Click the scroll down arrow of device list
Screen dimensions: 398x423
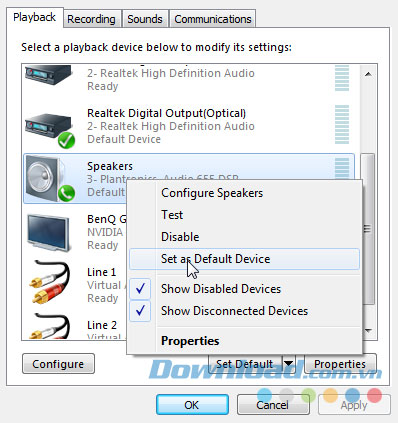(368, 331)
